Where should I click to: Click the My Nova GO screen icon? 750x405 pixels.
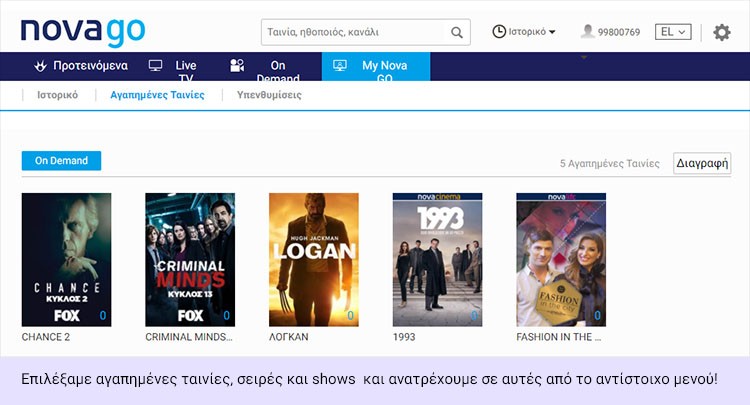coord(340,66)
